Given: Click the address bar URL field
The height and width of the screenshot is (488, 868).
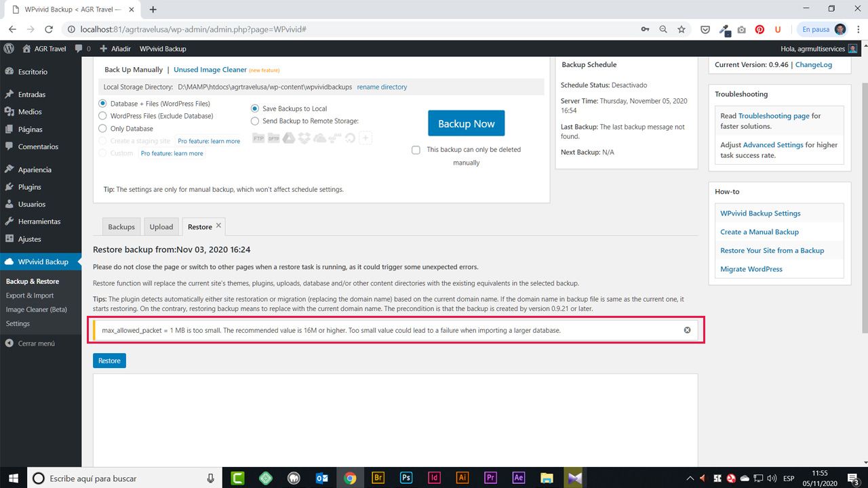Looking at the screenshot, I should (349, 30).
